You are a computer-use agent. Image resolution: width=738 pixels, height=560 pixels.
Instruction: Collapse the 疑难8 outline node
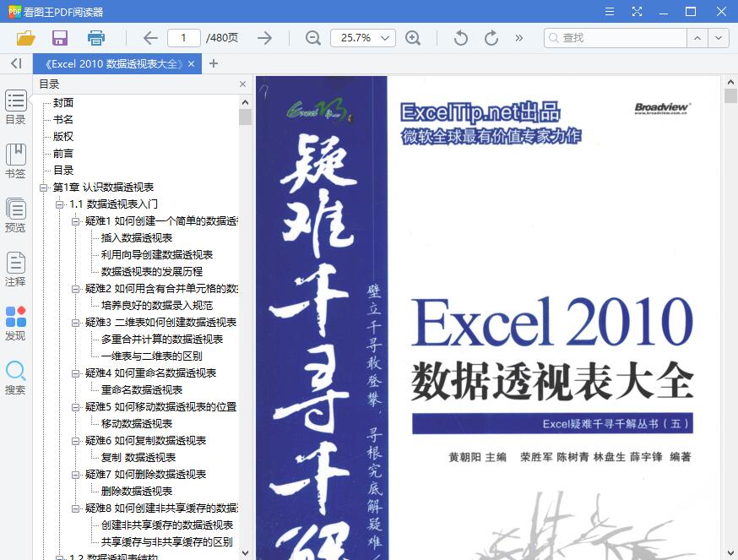[75, 508]
